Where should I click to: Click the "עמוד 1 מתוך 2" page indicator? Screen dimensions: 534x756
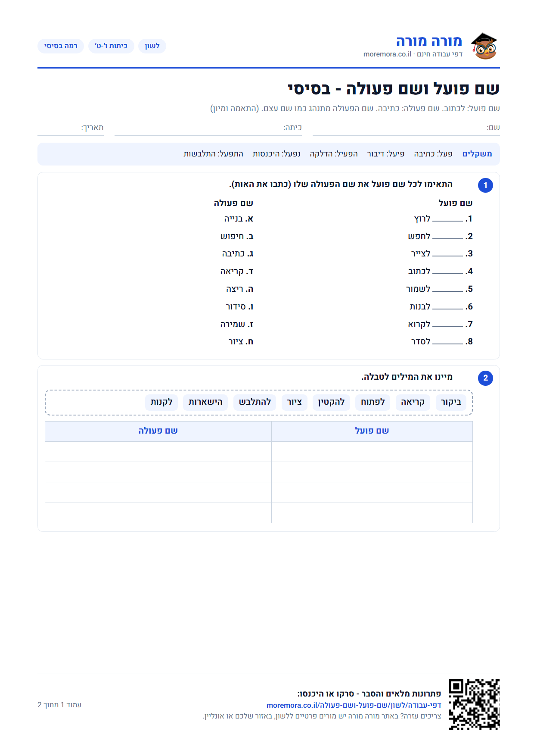[x=59, y=705]
